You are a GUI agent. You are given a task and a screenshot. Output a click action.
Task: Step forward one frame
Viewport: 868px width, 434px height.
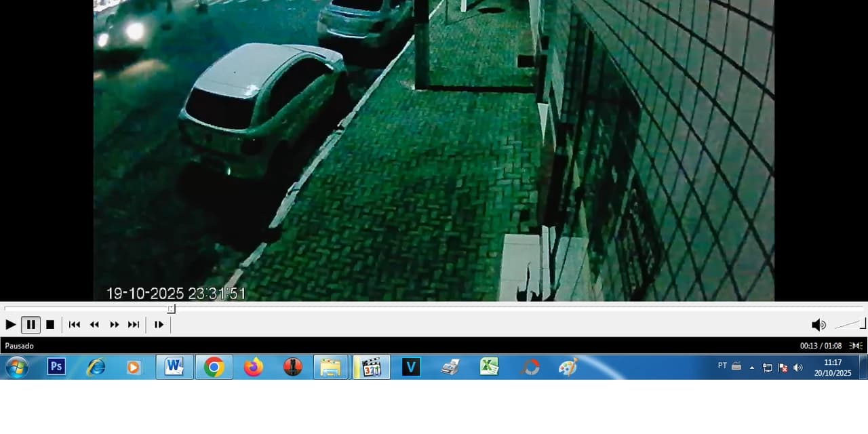[159, 325]
